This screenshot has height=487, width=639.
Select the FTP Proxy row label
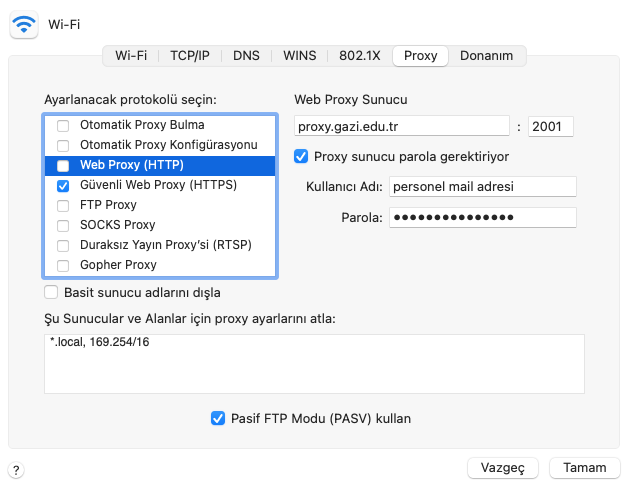pyautogui.click(x=108, y=205)
